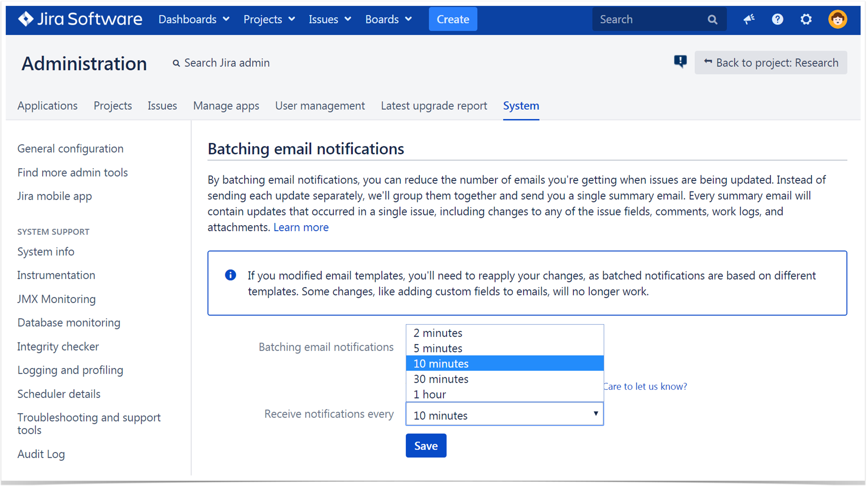Viewport: 868px width, 487px height.
Task: Open Scheduler details page
Action: coord(59,394)
